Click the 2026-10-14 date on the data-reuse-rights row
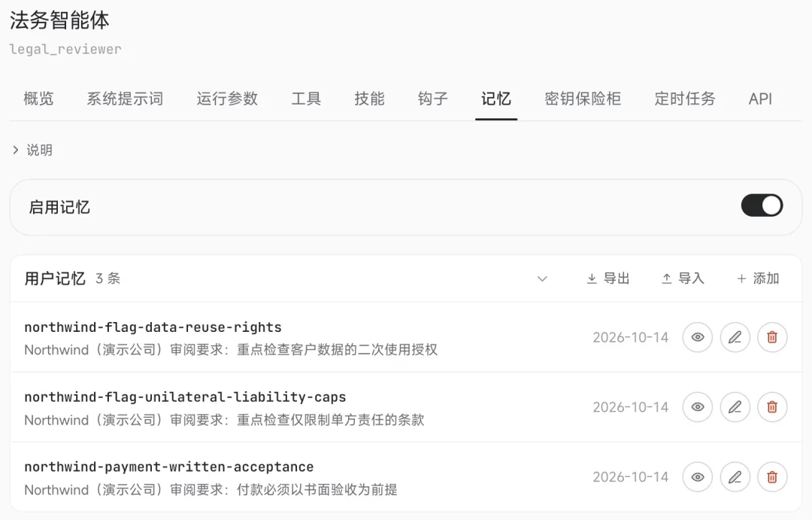Viewport: 812px width, 520px height. [630, 337]
